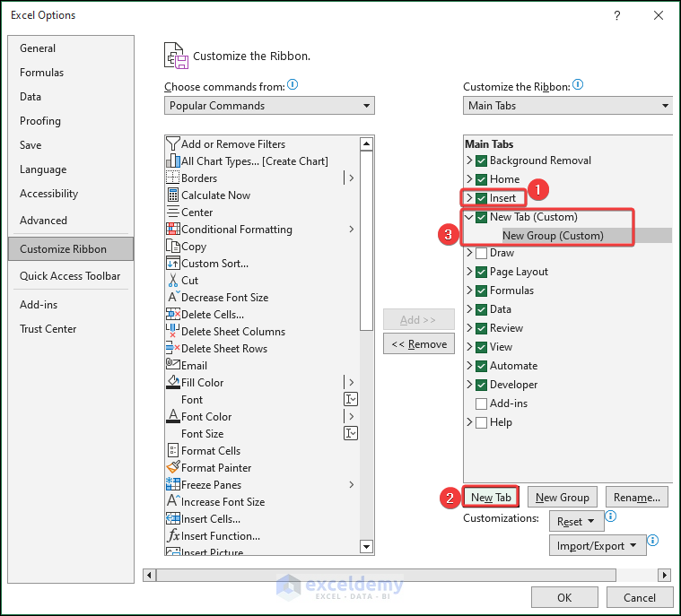Click the Cut scissors icon

click(x=173, y=280)
